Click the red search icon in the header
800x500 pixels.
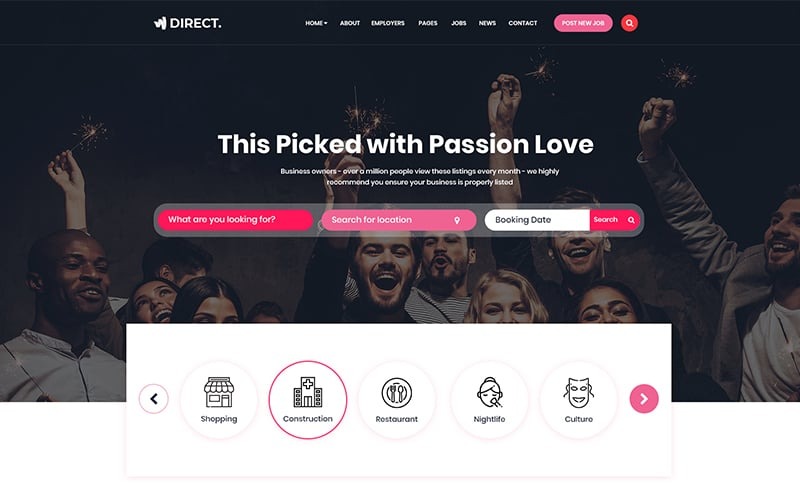[x=629, y=23]
